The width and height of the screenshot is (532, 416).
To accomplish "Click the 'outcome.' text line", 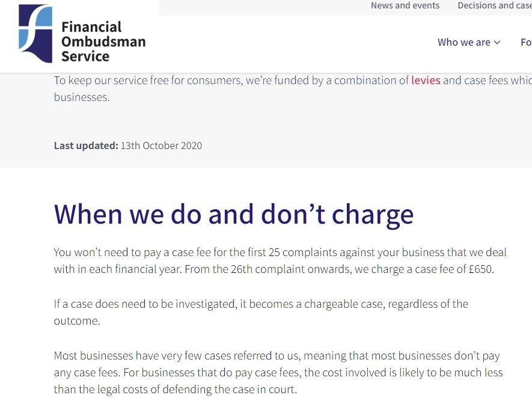I will coord(77,320).
